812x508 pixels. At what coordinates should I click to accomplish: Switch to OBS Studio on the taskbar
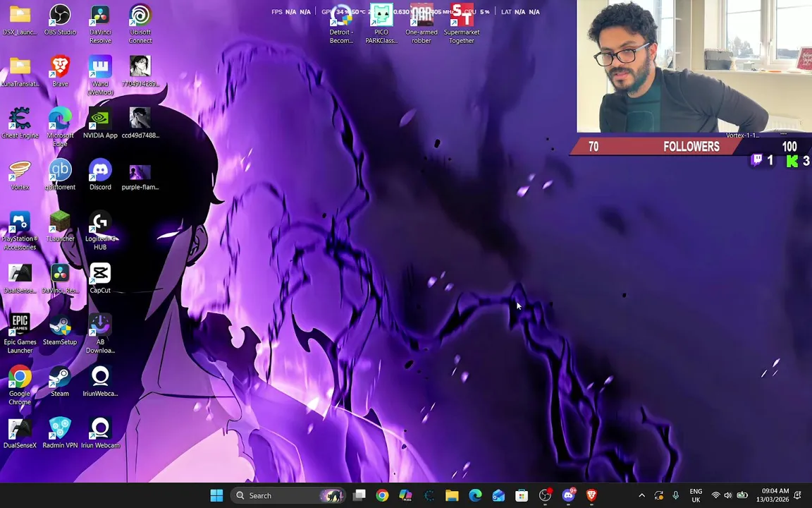(x=545, y=495)
